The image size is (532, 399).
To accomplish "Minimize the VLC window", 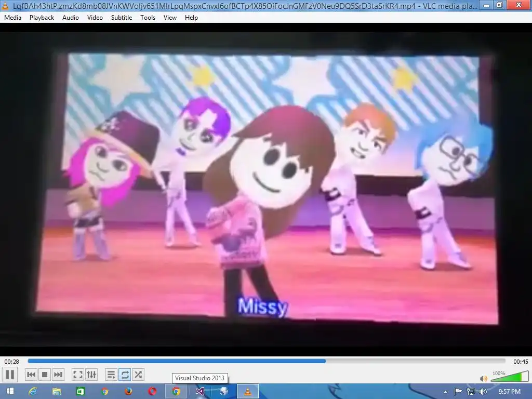I will 486,5.
